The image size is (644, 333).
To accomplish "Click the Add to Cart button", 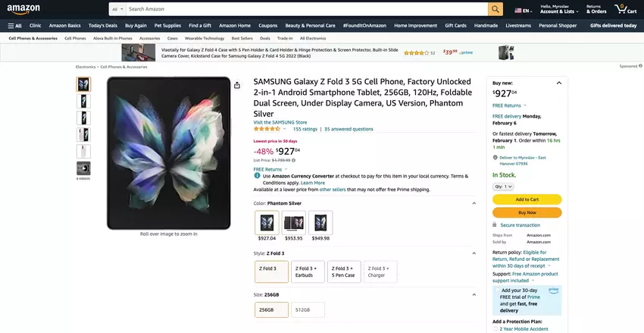I will point(527,199).
